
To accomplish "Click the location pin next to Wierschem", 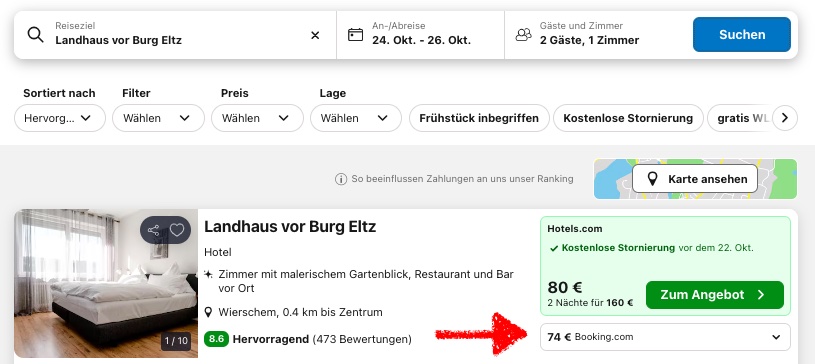I will tap(208, 313).
